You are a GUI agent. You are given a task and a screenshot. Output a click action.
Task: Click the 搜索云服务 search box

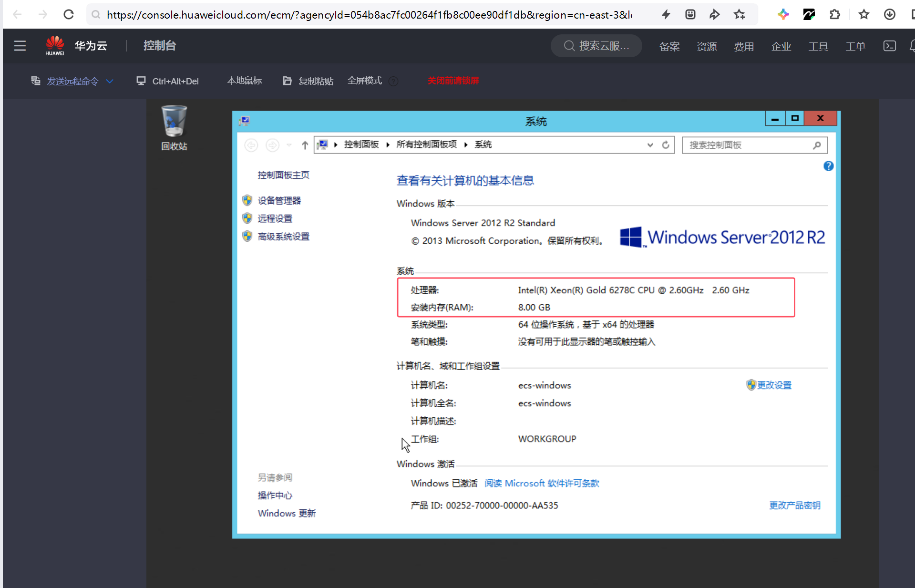pyautogui.click(x=596, y=46)
